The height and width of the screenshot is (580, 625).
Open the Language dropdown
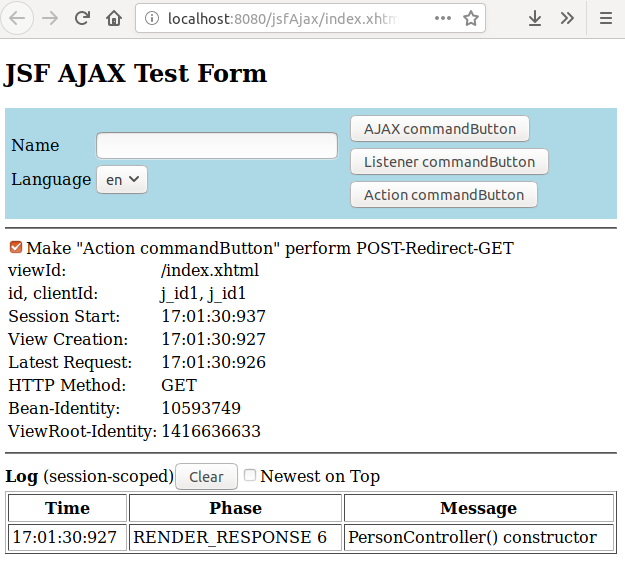tap(122, 179)
